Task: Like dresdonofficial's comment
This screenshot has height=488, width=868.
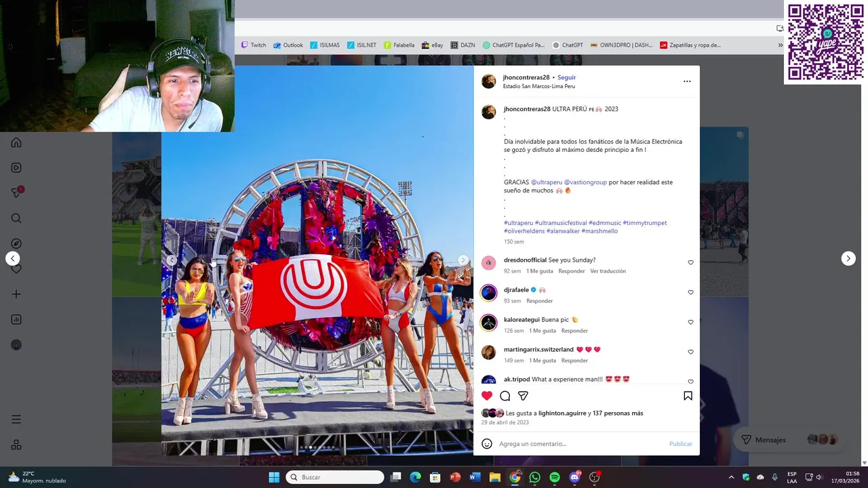Action: coord(690,262)
